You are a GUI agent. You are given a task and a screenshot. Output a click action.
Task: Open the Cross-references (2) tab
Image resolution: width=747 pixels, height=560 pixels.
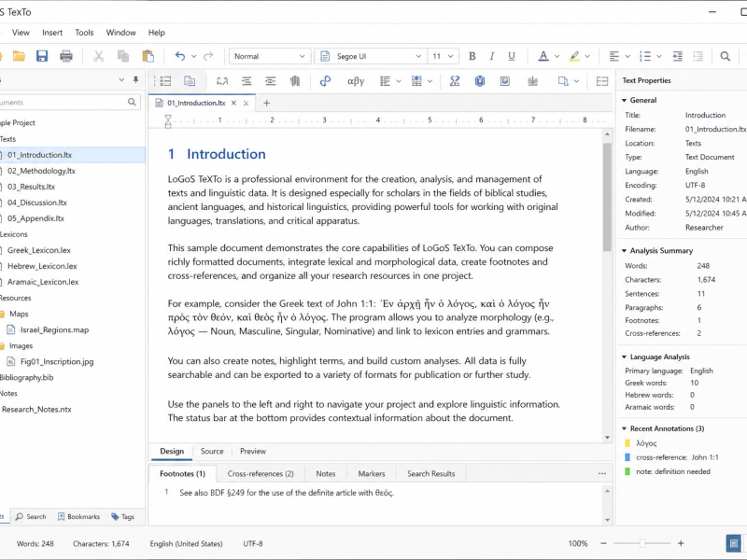pos(261,474)
